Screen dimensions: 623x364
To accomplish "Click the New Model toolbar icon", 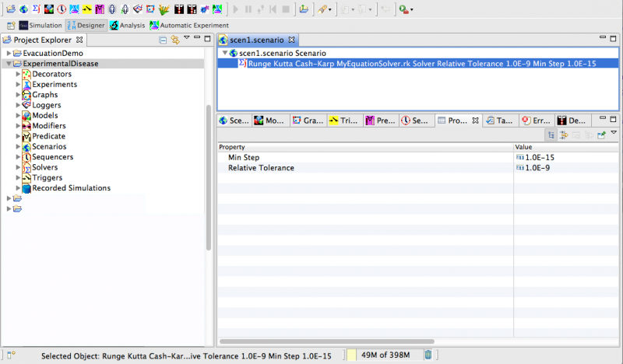I will tap(49, 9).
